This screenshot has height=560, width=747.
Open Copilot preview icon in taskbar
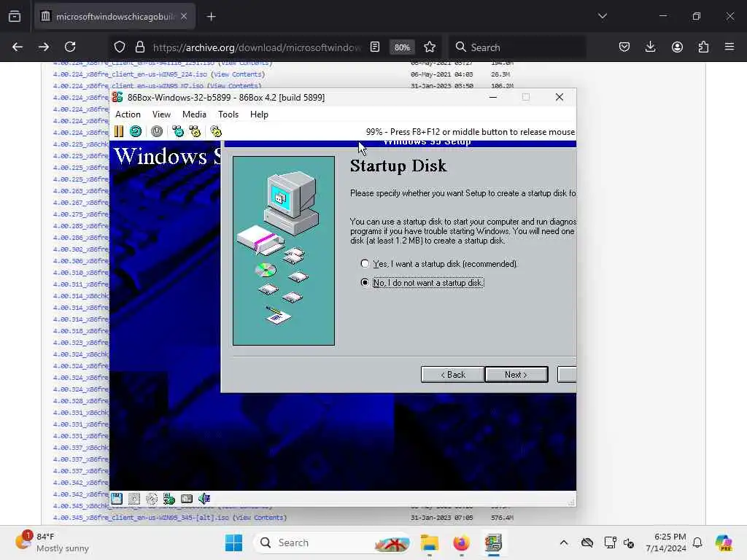click(x=724, y=542)
